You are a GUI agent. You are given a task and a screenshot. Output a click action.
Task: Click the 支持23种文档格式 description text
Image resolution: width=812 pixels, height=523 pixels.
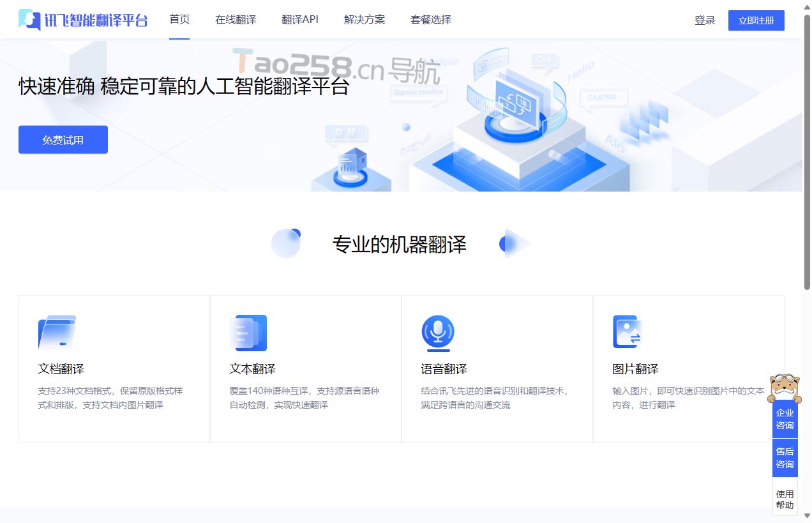point(110,398)
